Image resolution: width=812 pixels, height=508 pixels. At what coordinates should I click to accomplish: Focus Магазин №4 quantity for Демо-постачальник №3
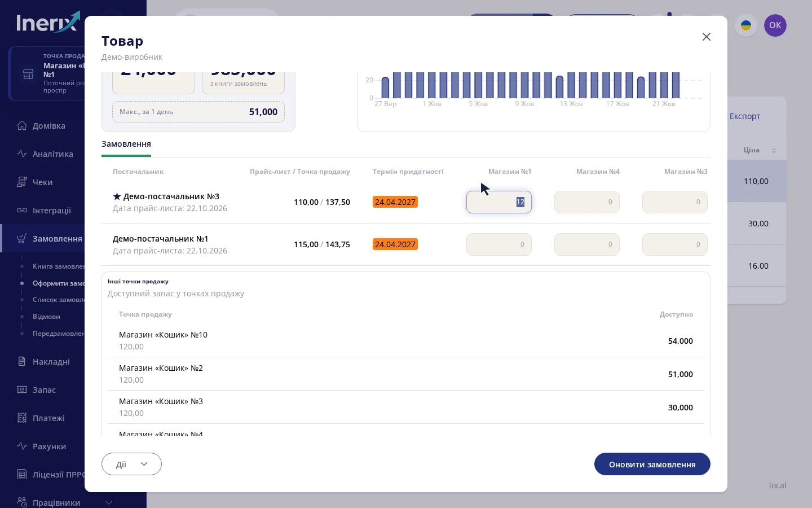click(x=587, y=202)
